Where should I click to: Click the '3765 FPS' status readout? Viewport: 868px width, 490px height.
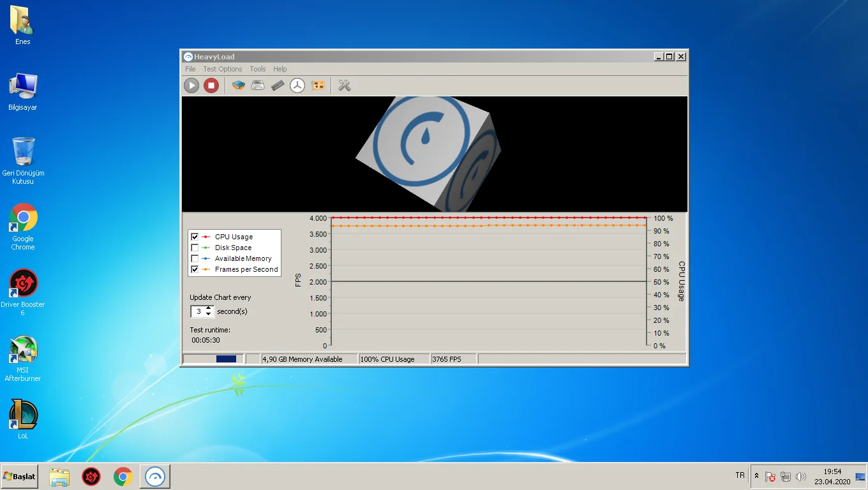[447, 359]
